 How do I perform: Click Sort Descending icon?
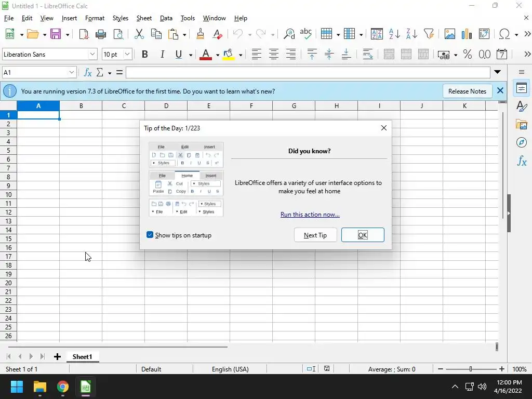tap(411, 34)
